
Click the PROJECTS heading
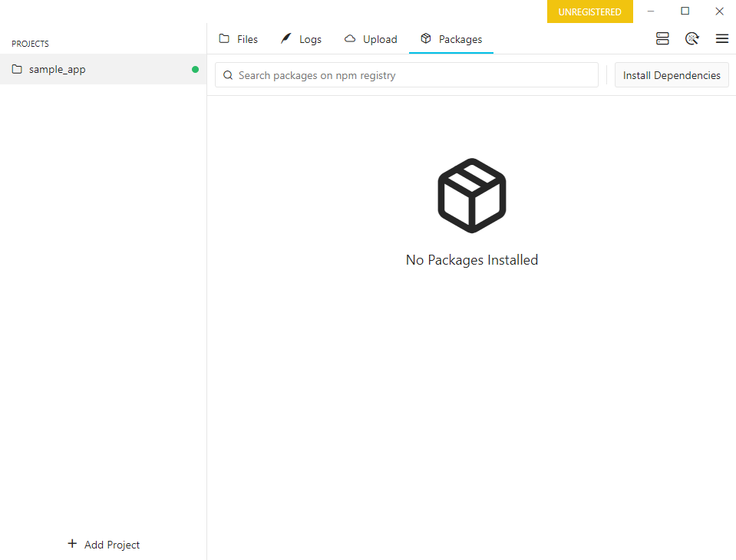(30, 44)
